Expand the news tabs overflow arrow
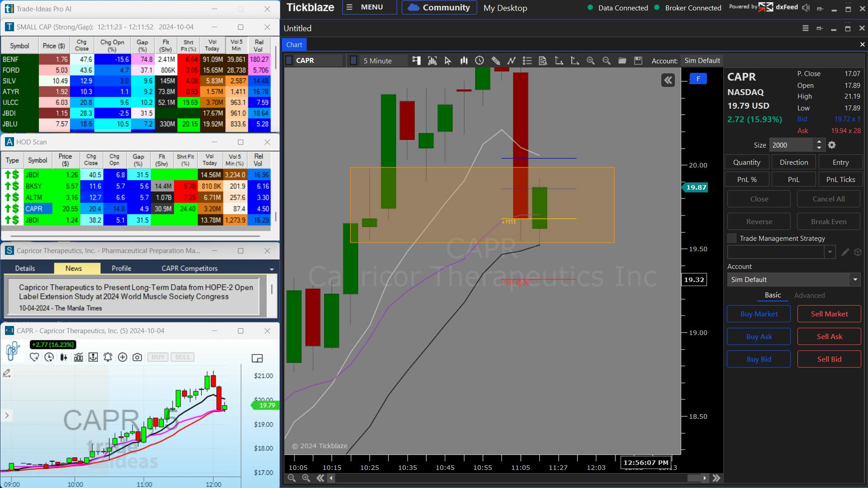 (x=272, y=269)
